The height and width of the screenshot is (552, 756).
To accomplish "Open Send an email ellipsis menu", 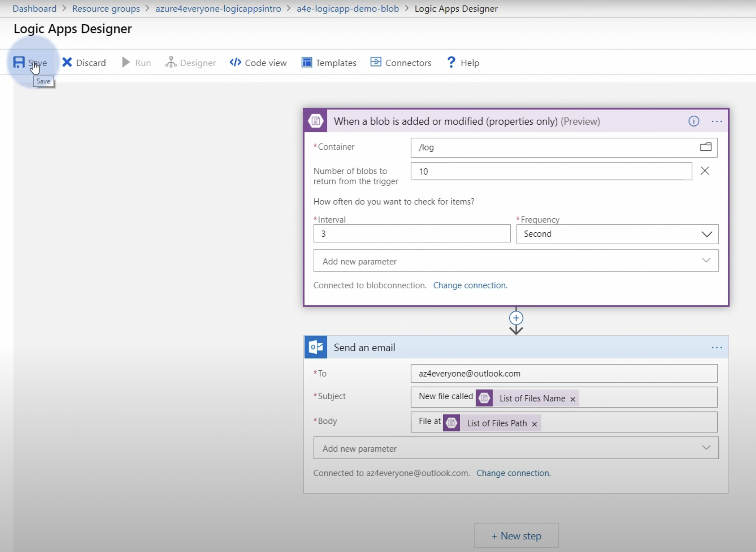I will [716, 348].
